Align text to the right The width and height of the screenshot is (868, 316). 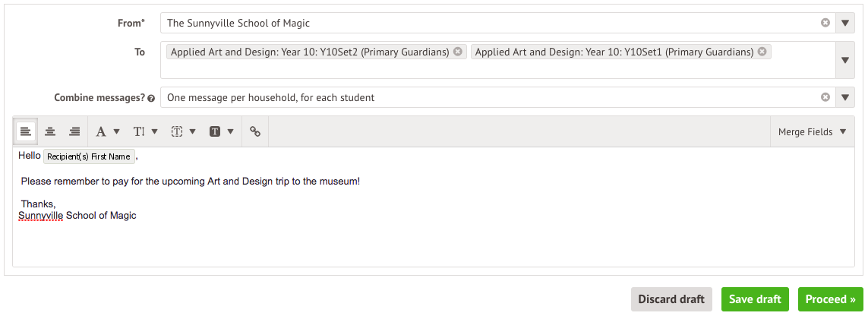[x=74, y=131]
